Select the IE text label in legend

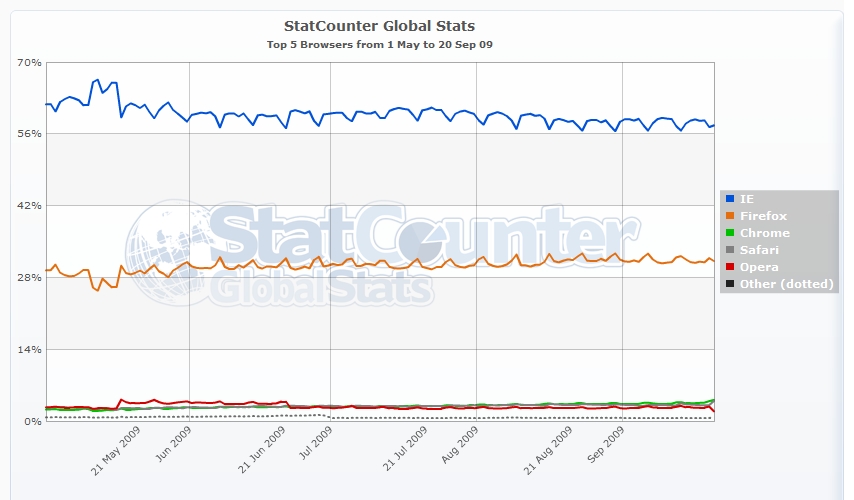tap(746, 199)
